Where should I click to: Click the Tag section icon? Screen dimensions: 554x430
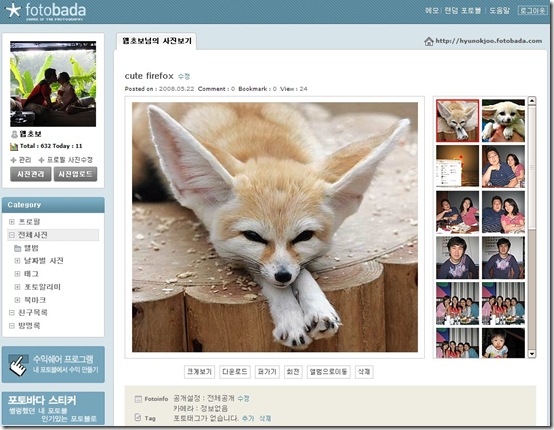tap(138, 418)
